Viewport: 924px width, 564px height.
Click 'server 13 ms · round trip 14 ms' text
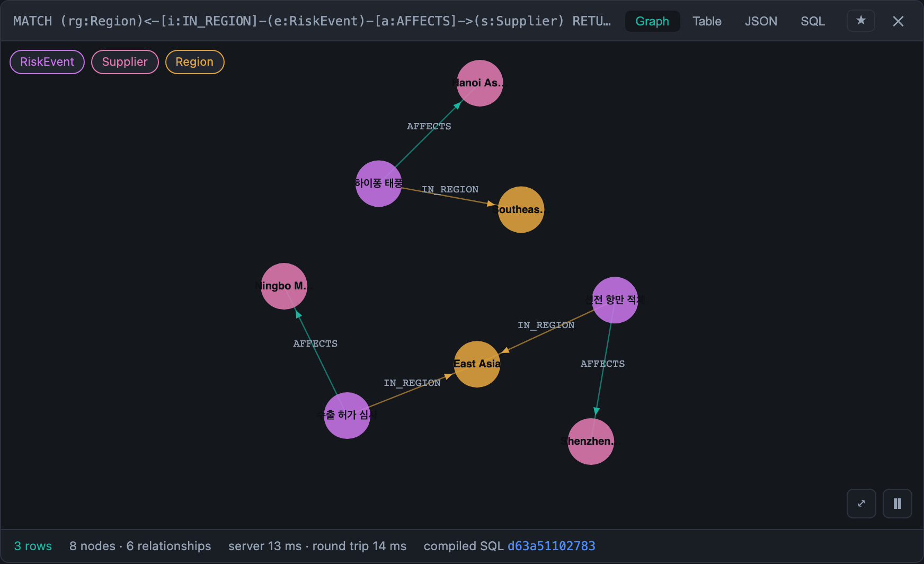pyautogui.click(x=317, y=546)
